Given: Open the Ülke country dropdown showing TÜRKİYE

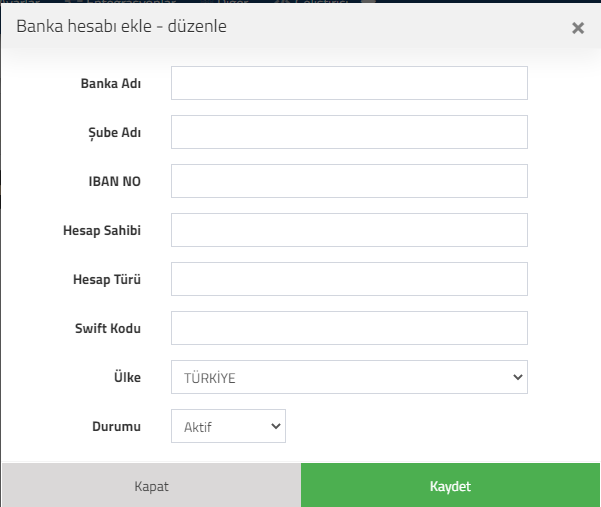Looking at the screenshot, I should pyautogui.click(x=349, y=377).
